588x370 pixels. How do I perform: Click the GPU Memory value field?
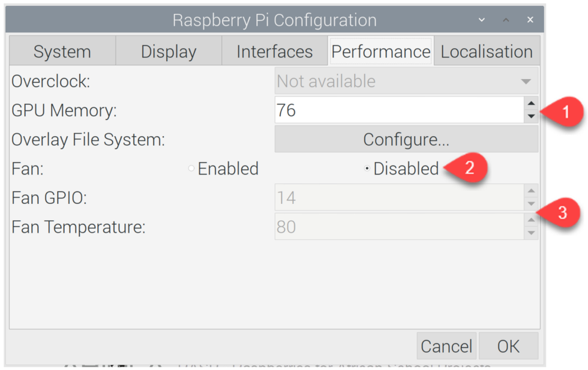400,110
